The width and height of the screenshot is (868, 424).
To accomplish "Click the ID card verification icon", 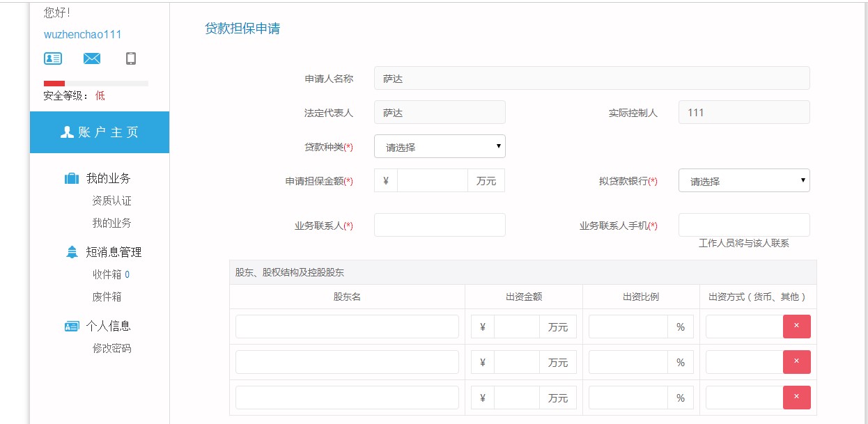I will (53, 58).
